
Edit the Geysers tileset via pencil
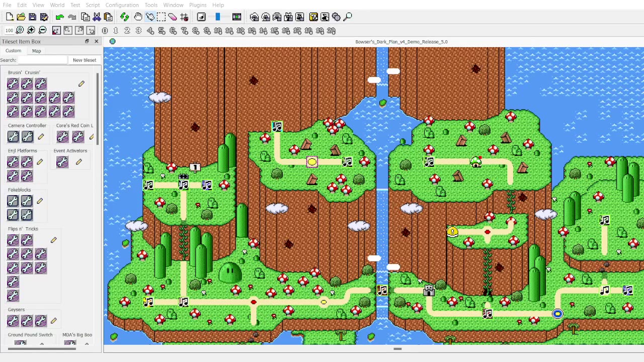pyautogui.click(x=54, y=321)
